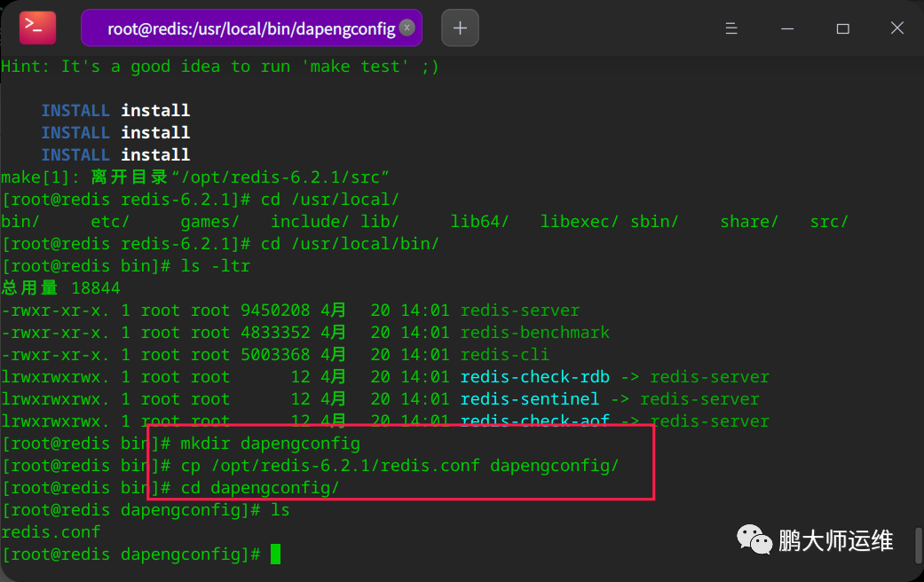This screenshot has height=582, width=924.
Task: Click the 'sbin/' directory completion entry
Action: pos(654,222)
